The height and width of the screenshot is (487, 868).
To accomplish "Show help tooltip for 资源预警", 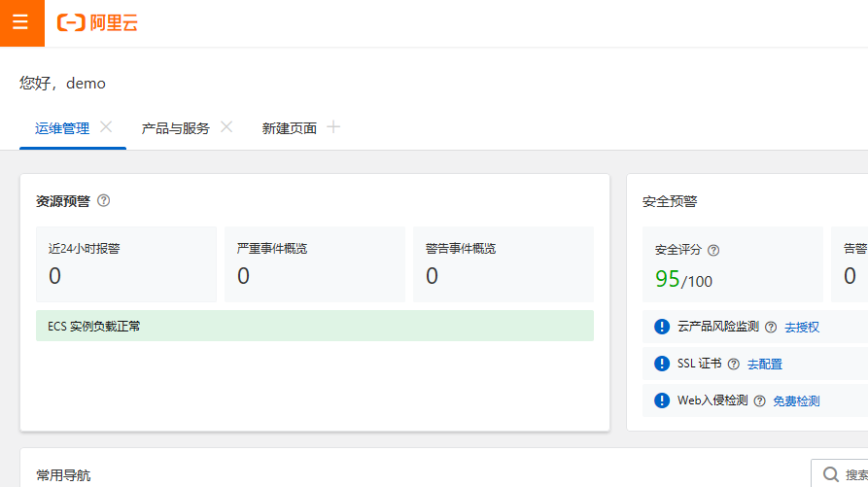I will click(x=104, y=201).
